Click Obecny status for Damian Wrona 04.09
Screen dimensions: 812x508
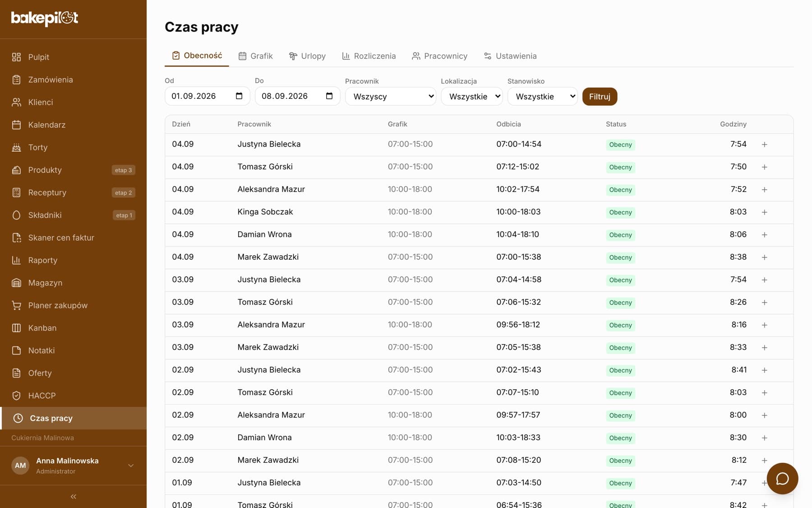[620, 235]
